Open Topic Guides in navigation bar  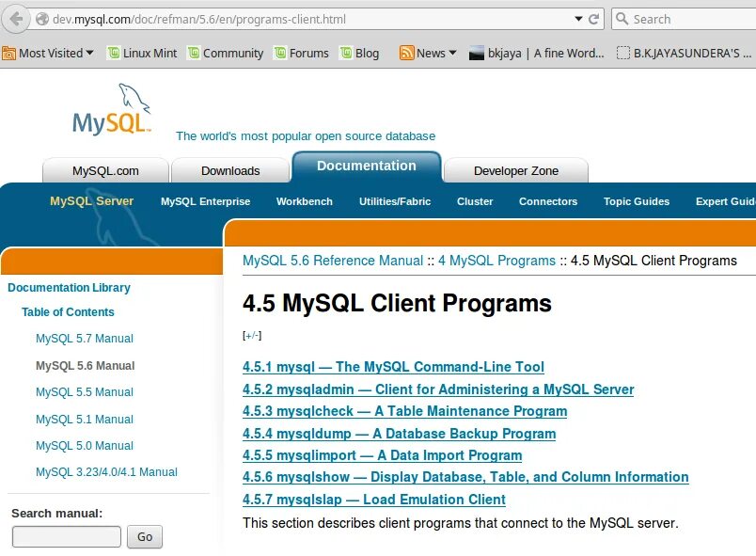637,201
